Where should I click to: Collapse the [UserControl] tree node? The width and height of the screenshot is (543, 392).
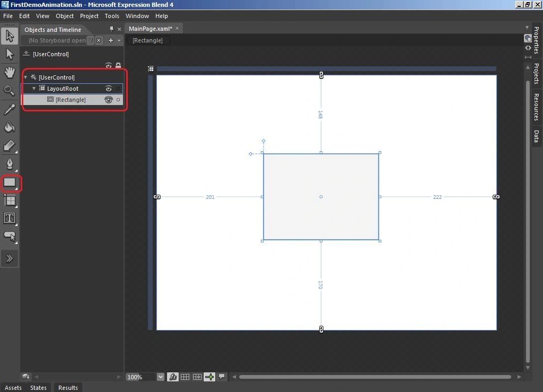coord(25,77)
